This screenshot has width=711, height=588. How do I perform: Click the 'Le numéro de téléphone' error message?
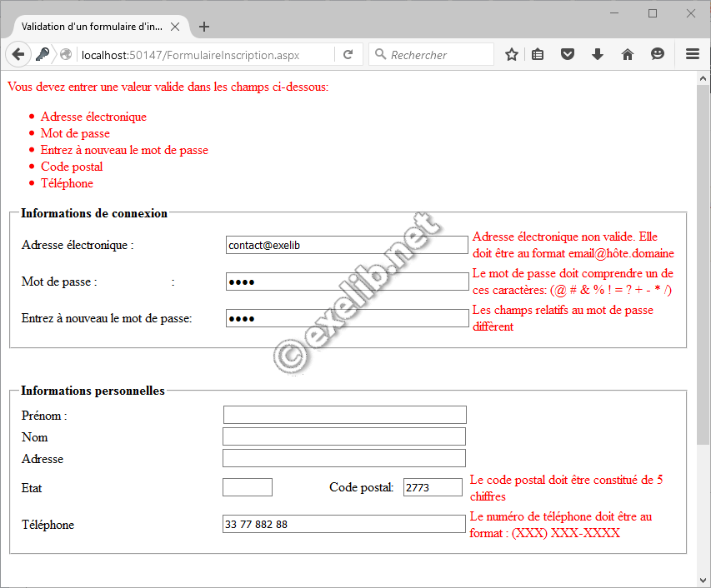561,525
